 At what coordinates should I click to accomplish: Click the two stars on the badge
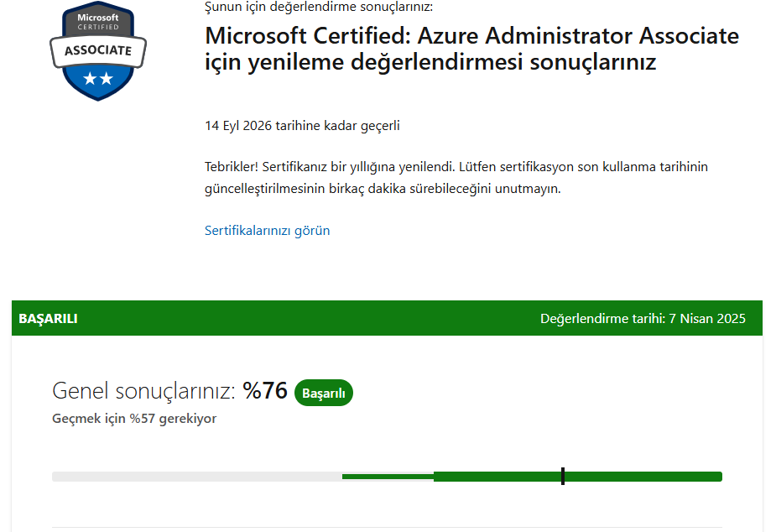(x=98, y=79)
